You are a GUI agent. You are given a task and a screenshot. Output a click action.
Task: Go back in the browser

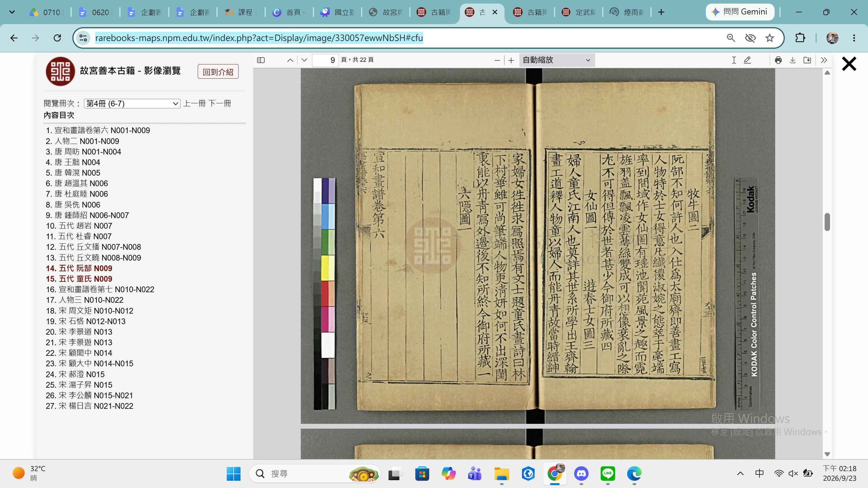click(14, 38)
